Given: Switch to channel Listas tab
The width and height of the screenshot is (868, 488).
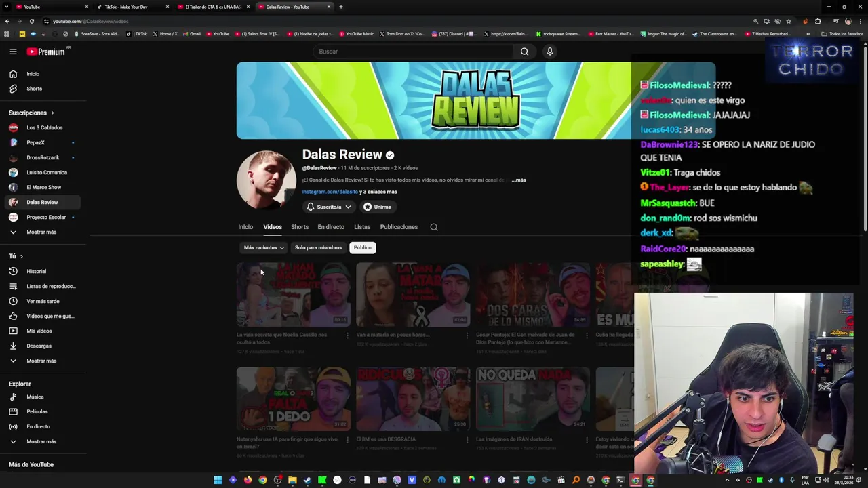Looking at the screenshot, I should coord(362,227).
